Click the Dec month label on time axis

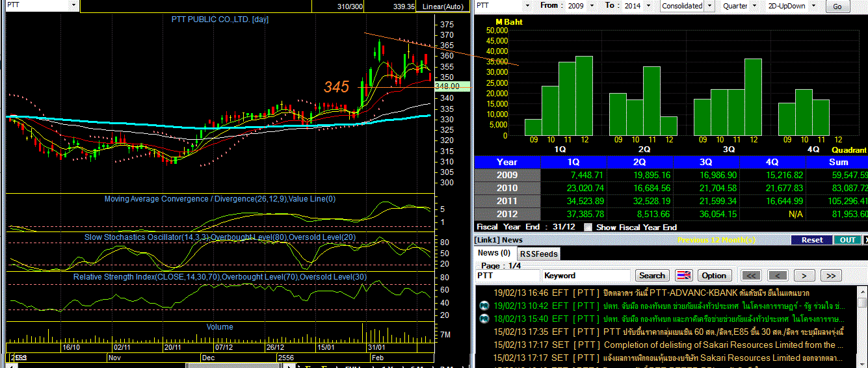pos(209,358)
